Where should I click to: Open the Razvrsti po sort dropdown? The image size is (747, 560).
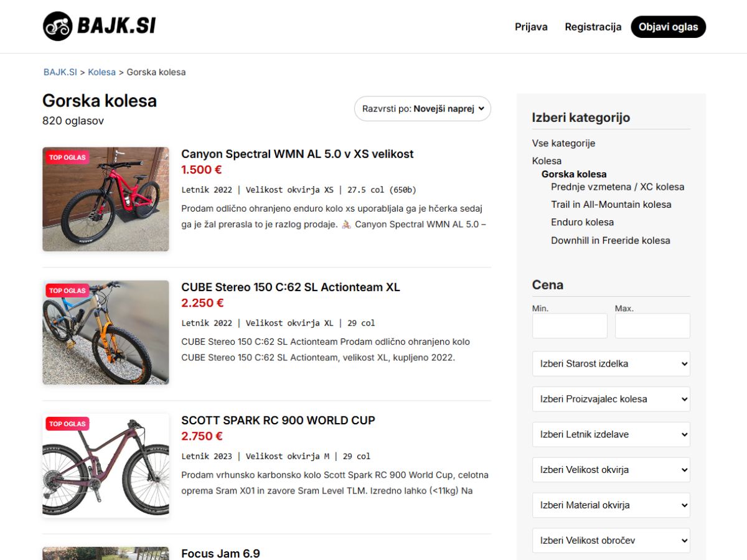[423, 108]
